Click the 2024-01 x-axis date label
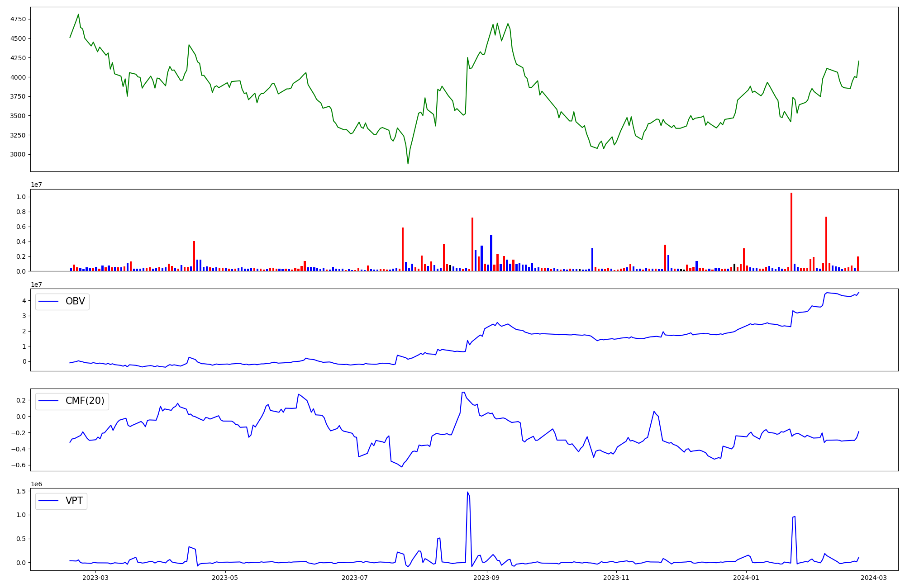905x588 pixels. pyautogui.click(x=746, y=578)
